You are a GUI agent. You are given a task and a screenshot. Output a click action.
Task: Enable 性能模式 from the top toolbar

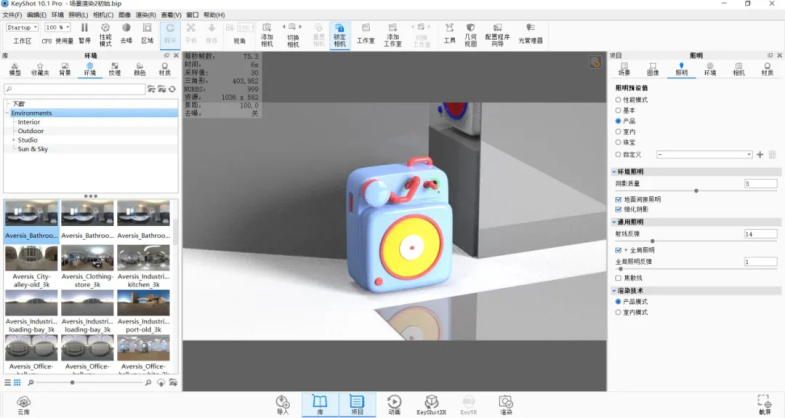pyautogui.click(x=105, y=33)
